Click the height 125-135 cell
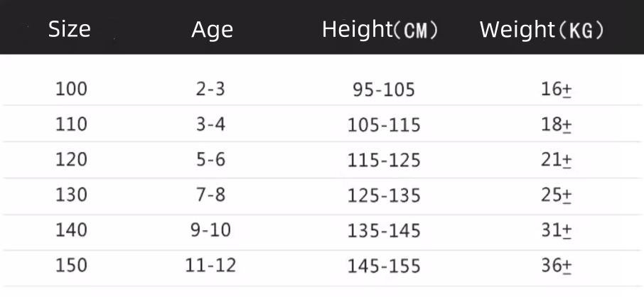The width and height of the screenshot is (644, 297). pos(384,195)
